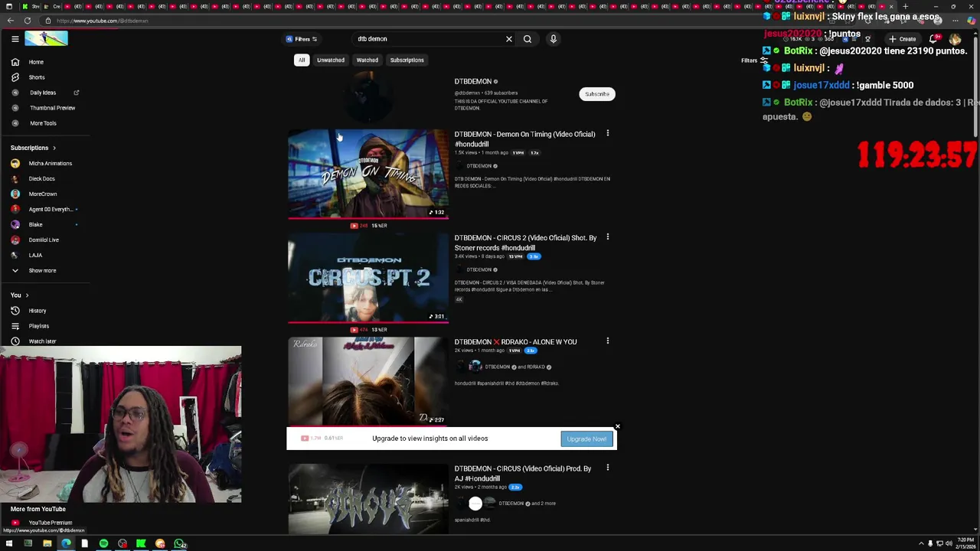This screenshot has height=551, width=980.
Task: Click the Create button
Action: pos(903,39)
